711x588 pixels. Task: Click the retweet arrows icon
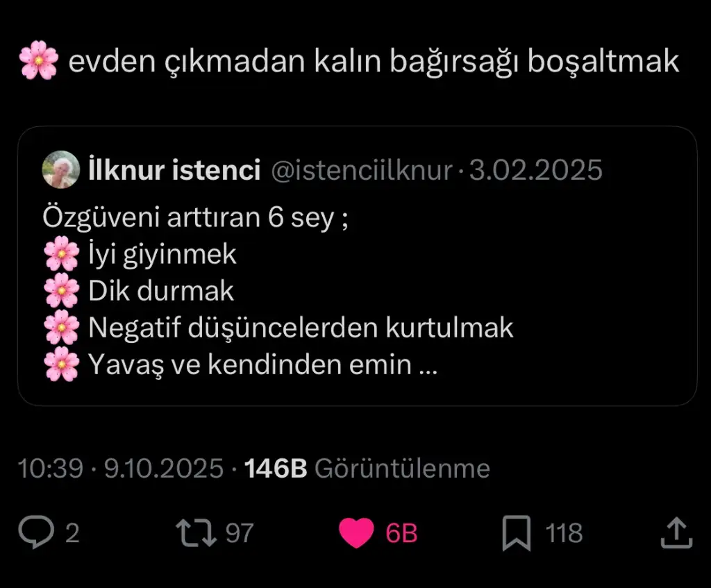click(196, 532)
